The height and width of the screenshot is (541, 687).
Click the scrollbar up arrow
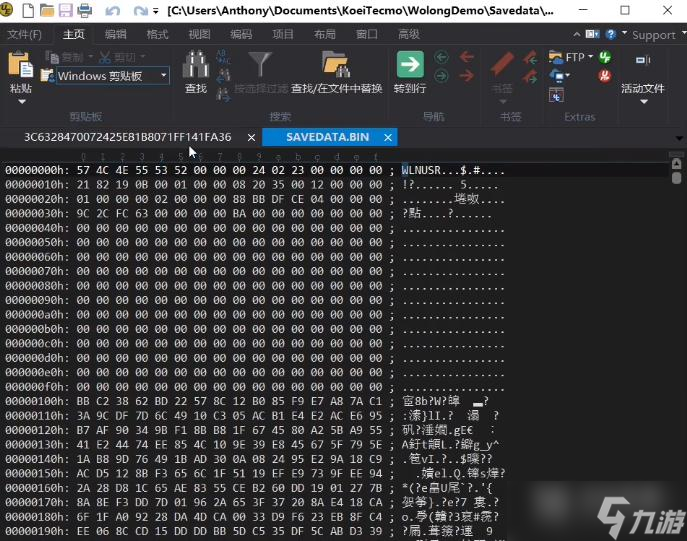tap(676, 164)
